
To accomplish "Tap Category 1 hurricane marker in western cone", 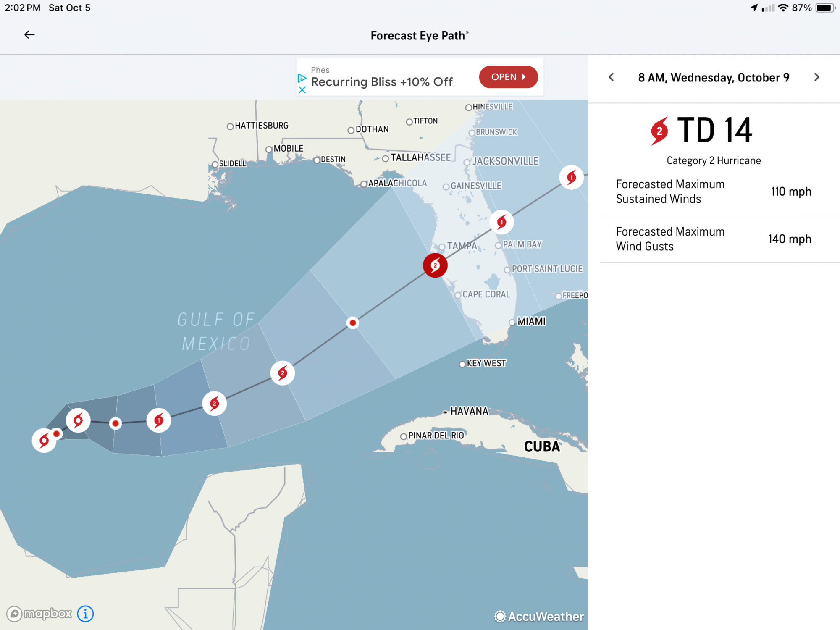I will (159, 420).
